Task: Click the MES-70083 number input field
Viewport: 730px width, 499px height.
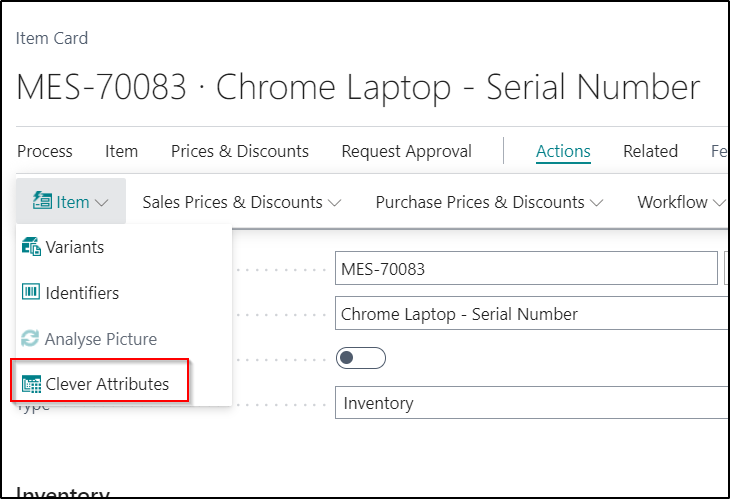Action: point(526,268)
